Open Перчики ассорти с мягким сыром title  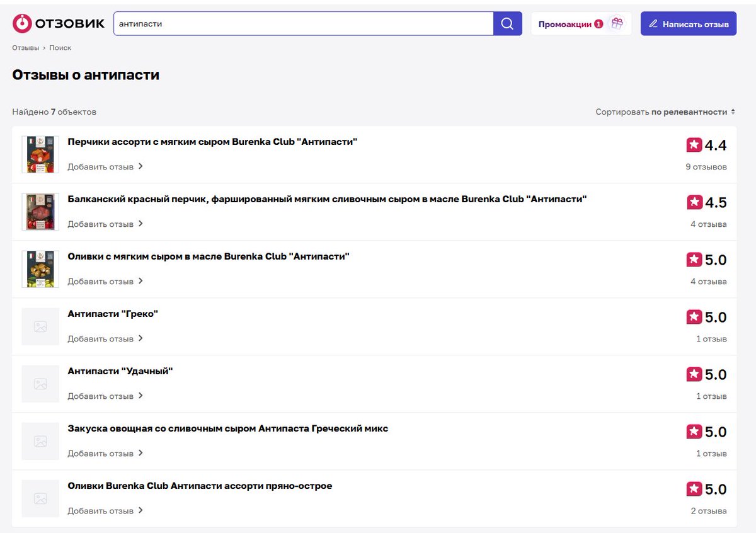point(212,142)
